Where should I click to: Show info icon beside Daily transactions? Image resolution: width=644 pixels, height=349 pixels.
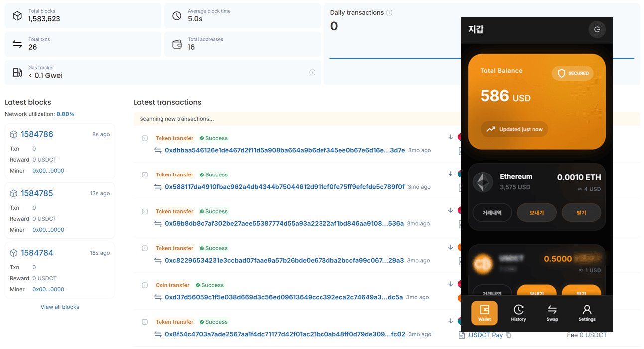click(389, 13)
